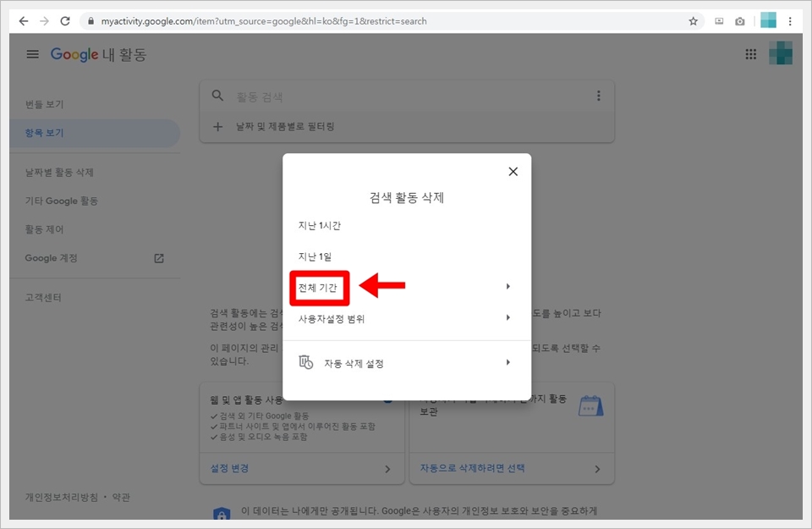
Task: Click the screen extension icon beside the star
Action: (x=719, y=21)
